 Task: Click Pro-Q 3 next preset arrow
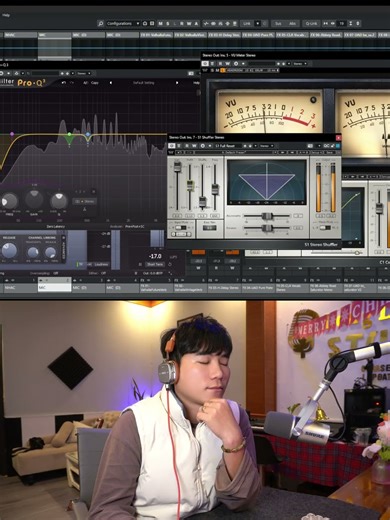pyautogui.click(x=177, y=83)
